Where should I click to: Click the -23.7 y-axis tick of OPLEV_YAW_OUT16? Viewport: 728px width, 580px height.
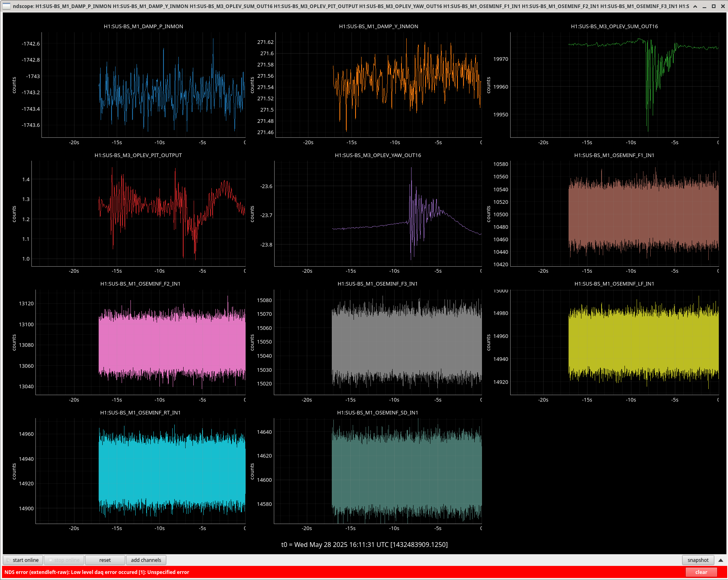(266, 215)
